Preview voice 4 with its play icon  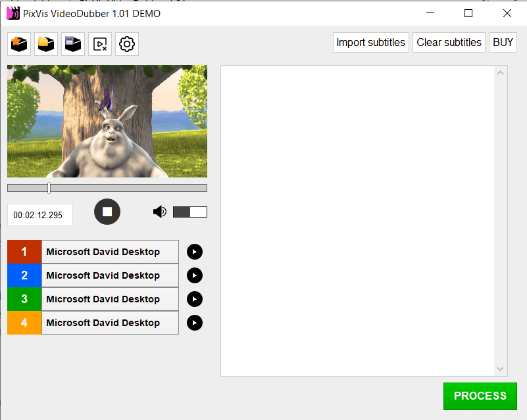(x=195, y=323)
